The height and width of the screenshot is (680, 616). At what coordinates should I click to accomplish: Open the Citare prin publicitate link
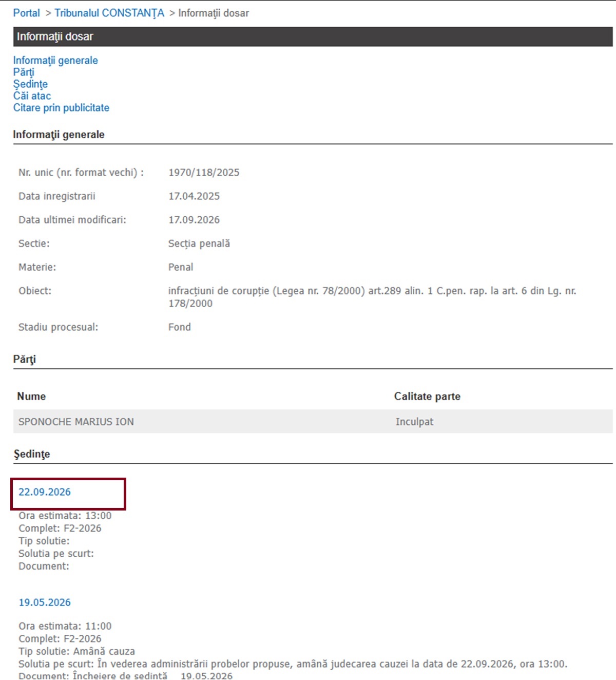[61, 107]
